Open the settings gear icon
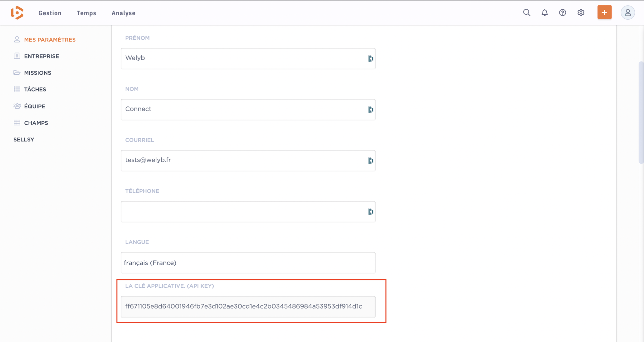Image resolution: width=644 pixels, height=342 pixels. 581,13
